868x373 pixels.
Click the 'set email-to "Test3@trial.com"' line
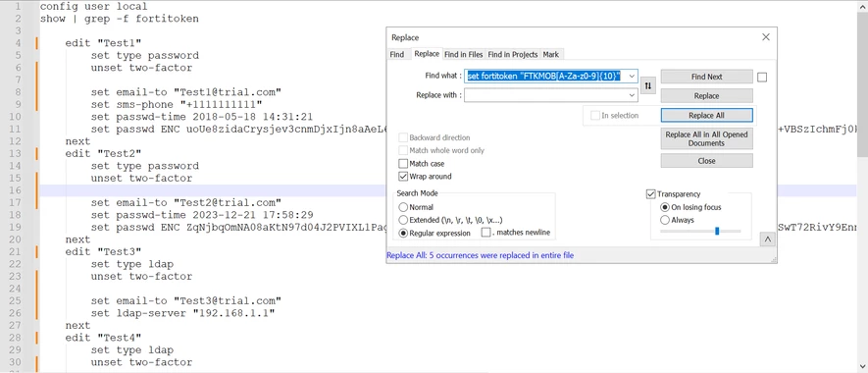click(x=186, y=301)
